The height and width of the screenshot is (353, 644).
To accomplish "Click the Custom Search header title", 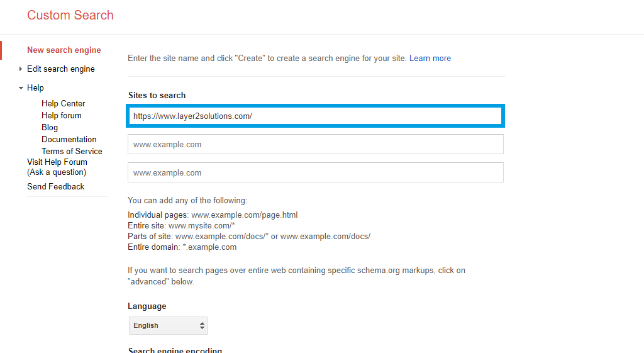I will 70,15.
